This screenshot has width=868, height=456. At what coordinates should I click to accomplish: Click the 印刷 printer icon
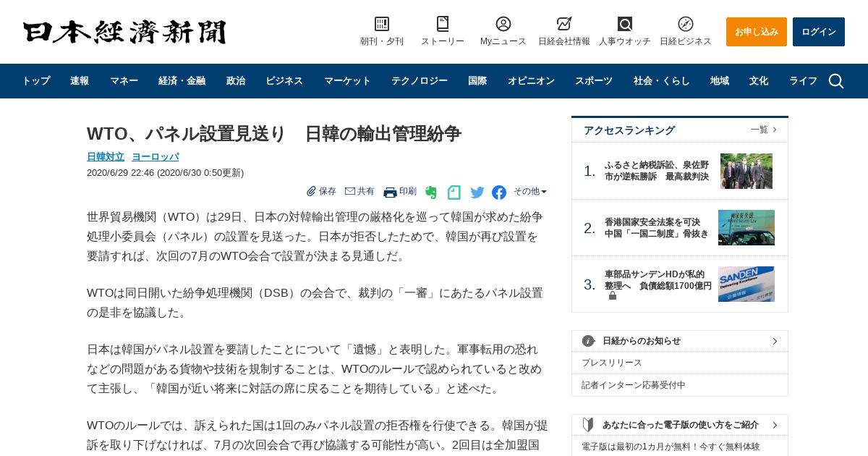click(x=390, y=192)
